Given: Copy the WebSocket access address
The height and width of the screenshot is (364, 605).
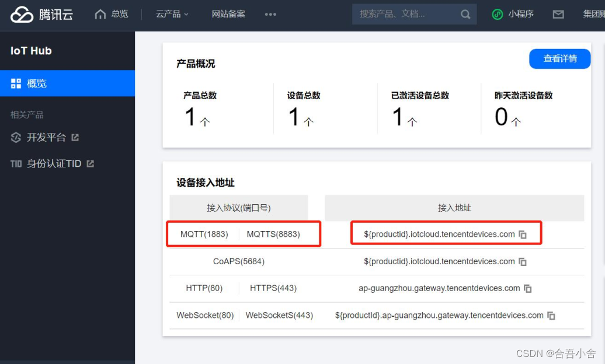Looking at the screenshot, I should (x=551, y=316).
